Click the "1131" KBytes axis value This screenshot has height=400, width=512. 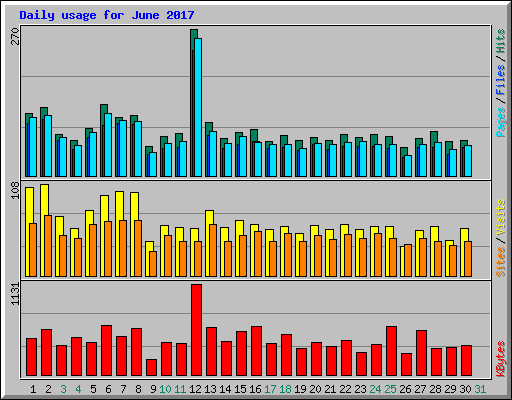[15, 293]
